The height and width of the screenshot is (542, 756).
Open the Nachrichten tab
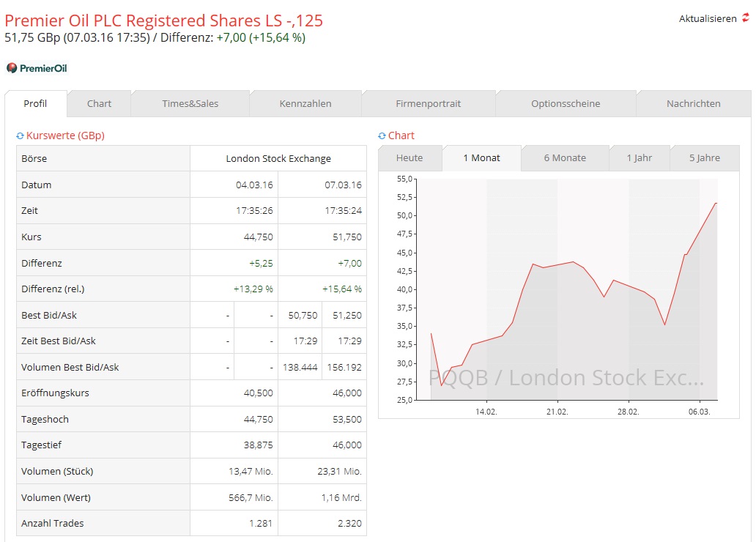(x=693, y=103)
